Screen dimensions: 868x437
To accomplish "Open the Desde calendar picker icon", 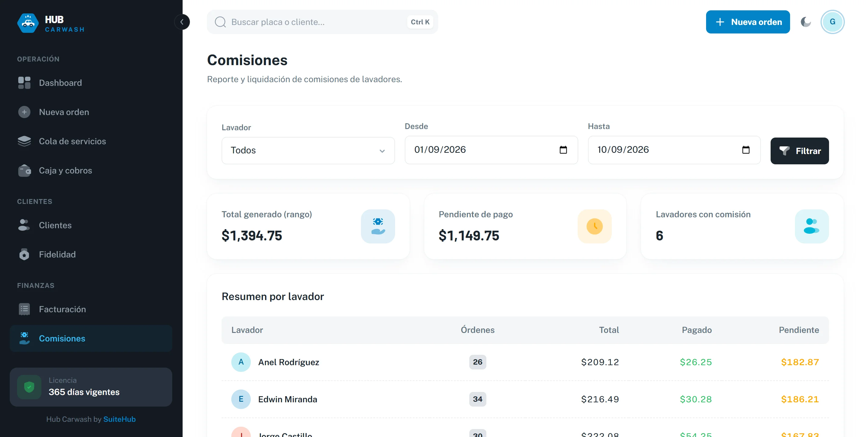I will (x=563, y=150).
